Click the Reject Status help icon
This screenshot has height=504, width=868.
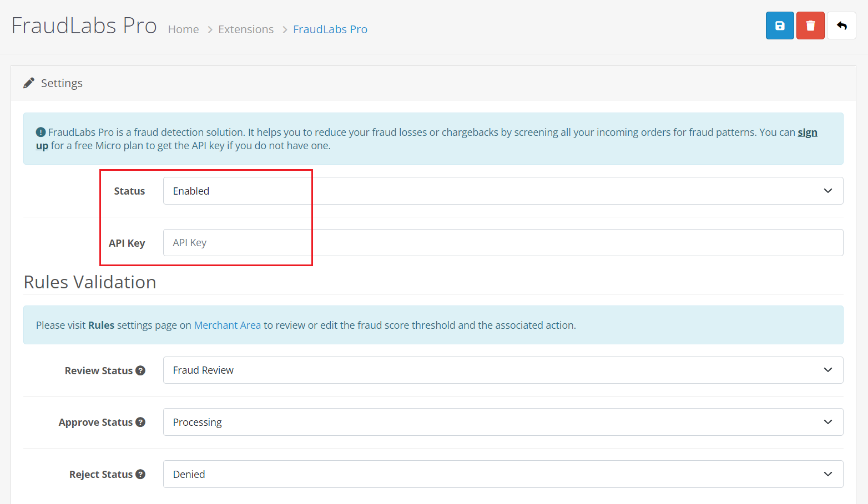[142, 474]
